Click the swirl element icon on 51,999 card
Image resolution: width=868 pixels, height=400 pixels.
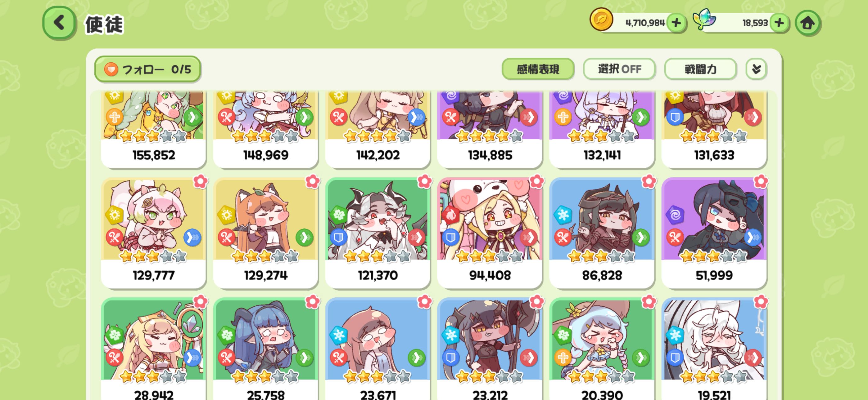click(675, 215)
